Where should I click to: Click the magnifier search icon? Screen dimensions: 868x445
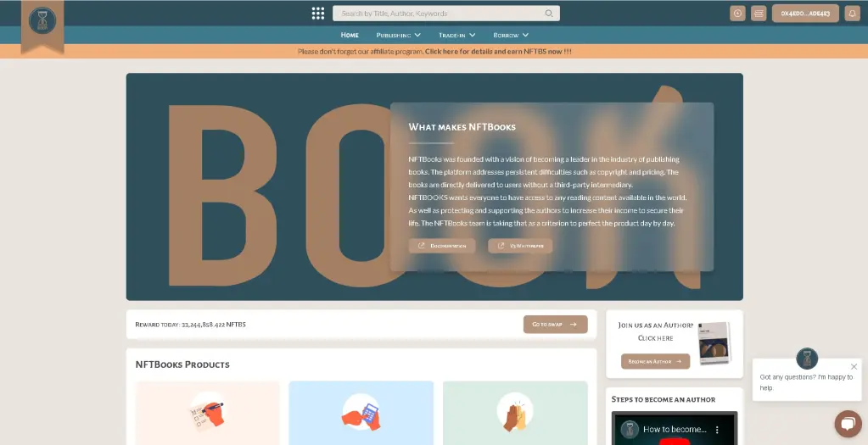point(549,14)
